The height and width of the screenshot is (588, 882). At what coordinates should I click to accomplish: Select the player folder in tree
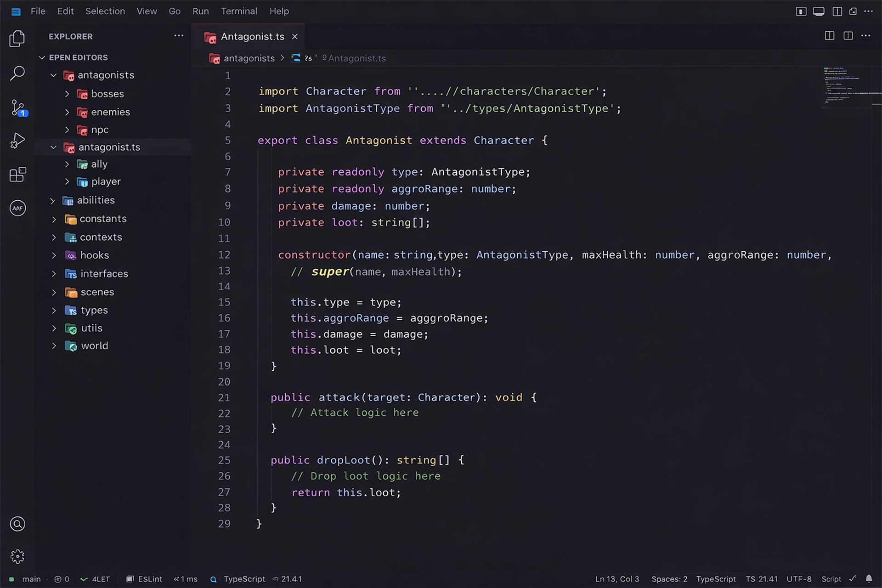(x=106, y=182)
